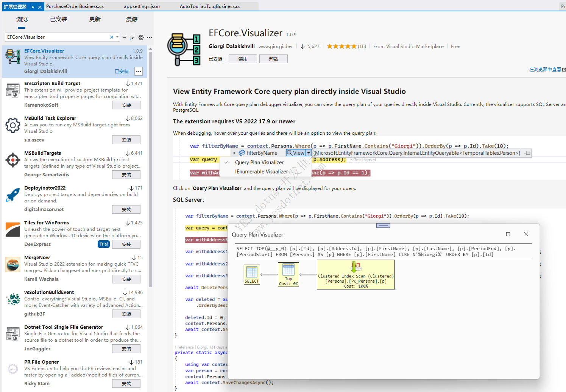Open the appsettings.json document tab
The width and height of the screenshot is (566, 392).
coord(142,6)
